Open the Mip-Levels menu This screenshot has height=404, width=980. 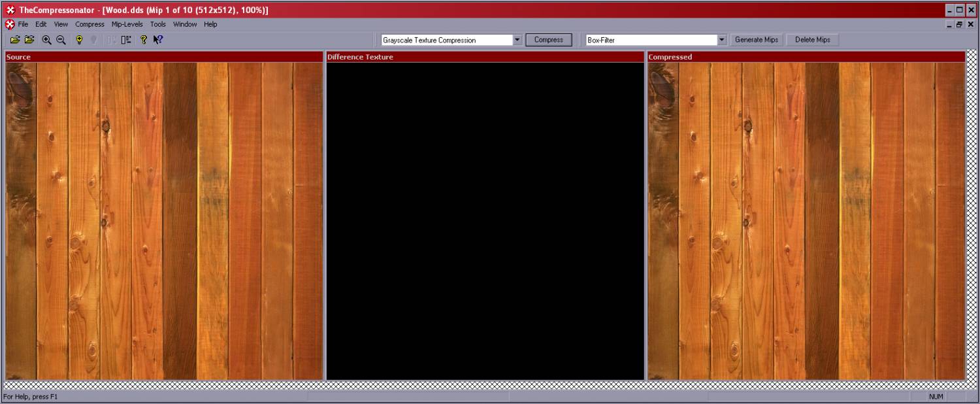(127, 24)
